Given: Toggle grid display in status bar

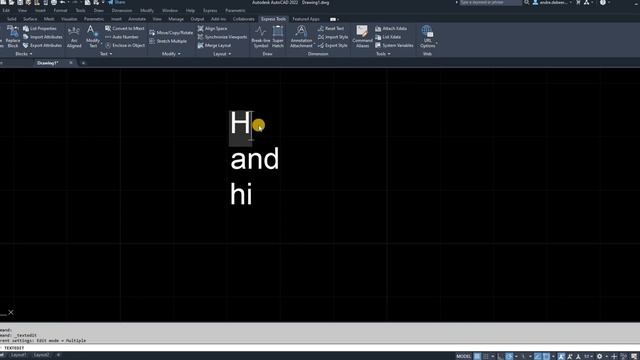Looking at the screenshot, I should (x=478, y=356).
